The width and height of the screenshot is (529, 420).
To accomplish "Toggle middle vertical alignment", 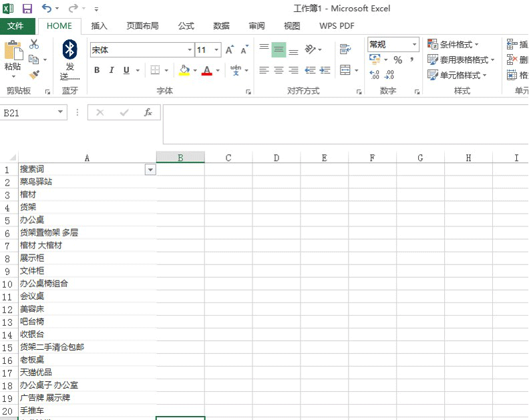I will pyautogui.click(x=279, y=49).
